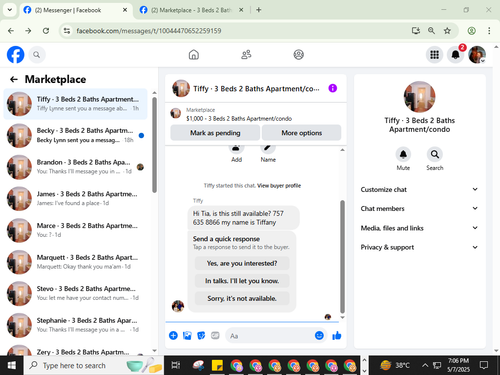The image size is (500, 375).
Task: Open Chrome three-dot menu
Action: pos(489,31)
